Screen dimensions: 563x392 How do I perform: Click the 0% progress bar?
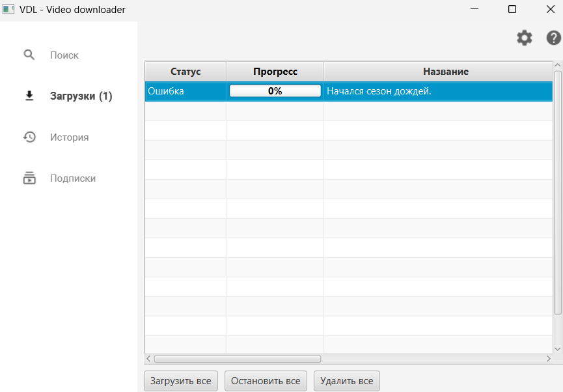tap(275, 91)
